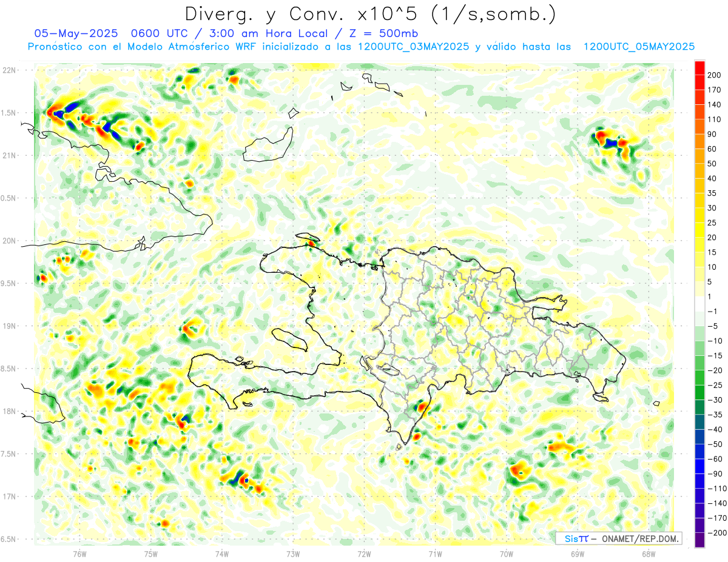This screenshot has height=562, width=728.
Task: Click the '22N' latitude label
Action: click(8, 70)
